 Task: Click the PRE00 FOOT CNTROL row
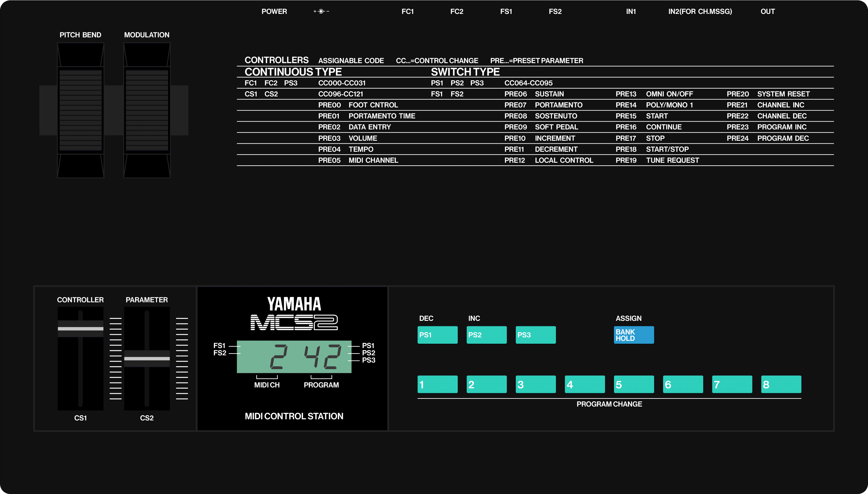point(358,105)
